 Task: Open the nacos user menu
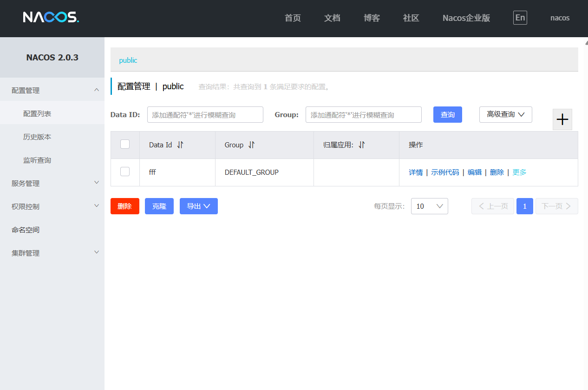560,18
